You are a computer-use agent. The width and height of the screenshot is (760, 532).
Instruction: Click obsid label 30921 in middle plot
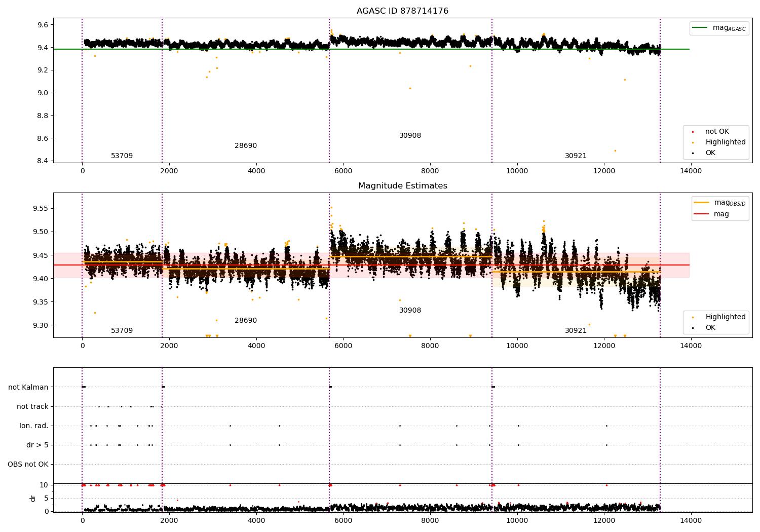tap(576, 331)
